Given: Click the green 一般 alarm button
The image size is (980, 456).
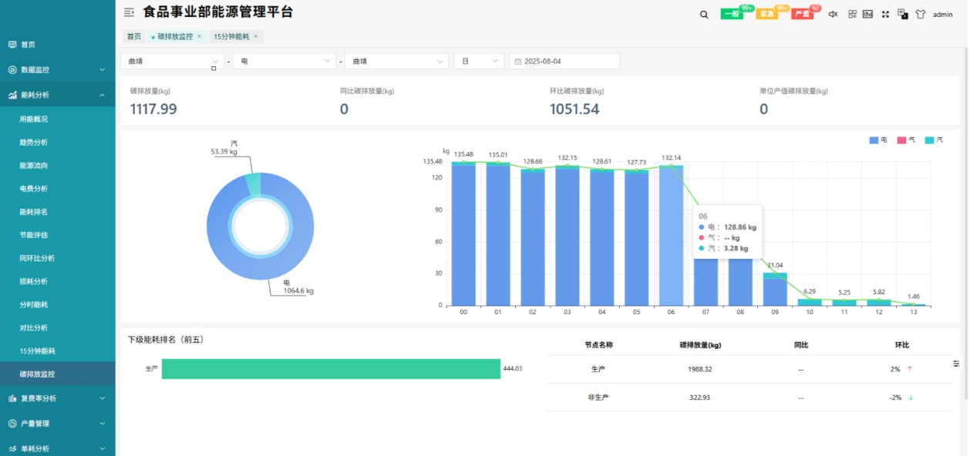Looking at the screenshot, I should click(732, 14).
